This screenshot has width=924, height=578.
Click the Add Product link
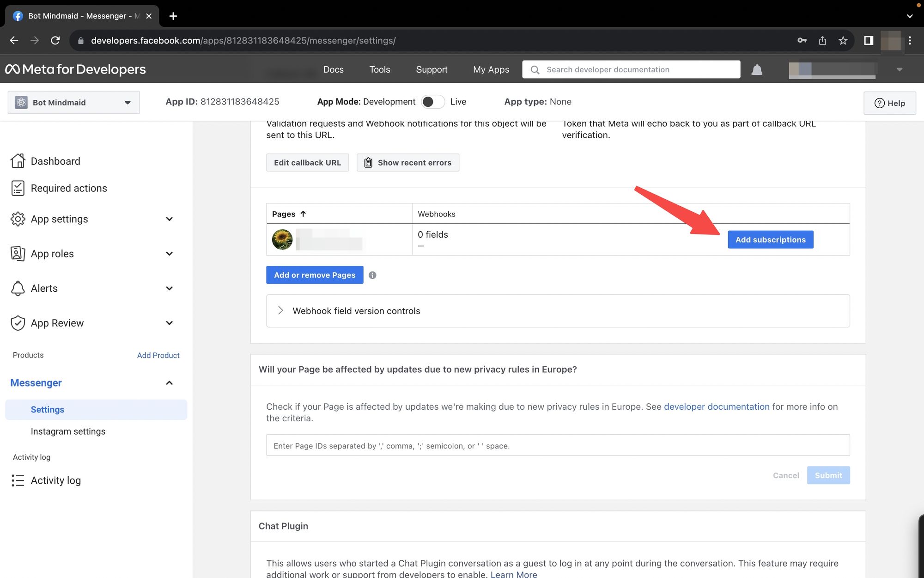(x=158, y=355)
